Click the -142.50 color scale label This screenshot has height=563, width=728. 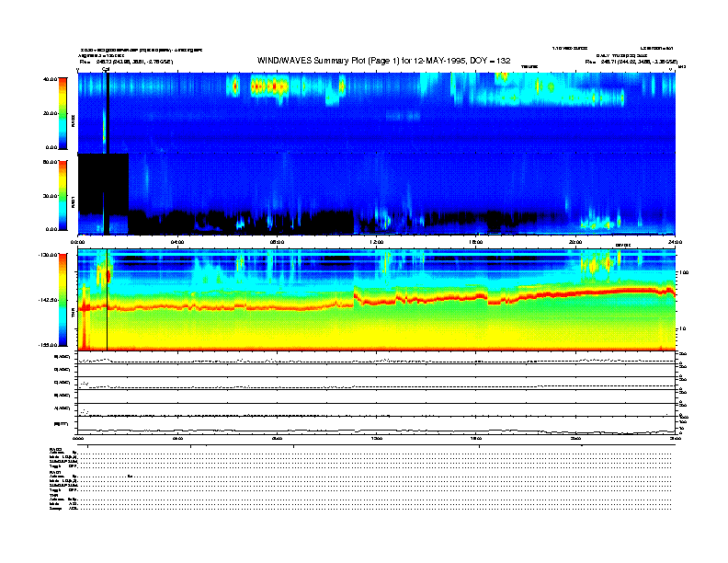(x=49, y=300)
